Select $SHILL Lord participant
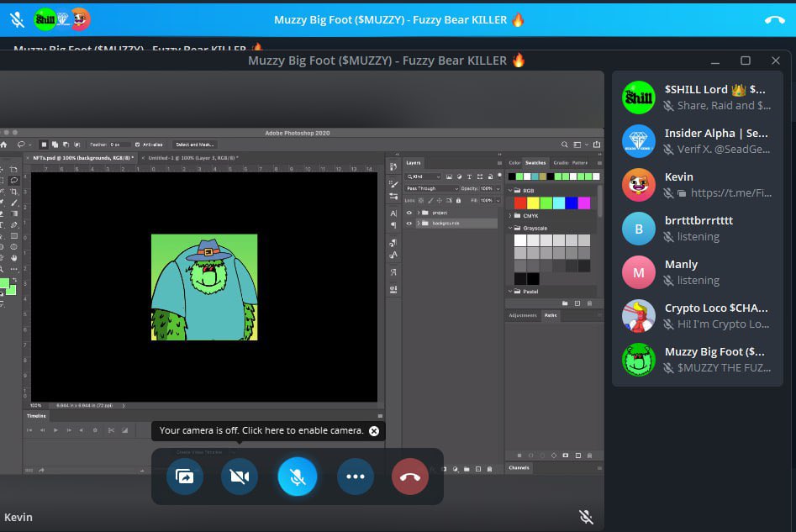 (x=698, y=97)
